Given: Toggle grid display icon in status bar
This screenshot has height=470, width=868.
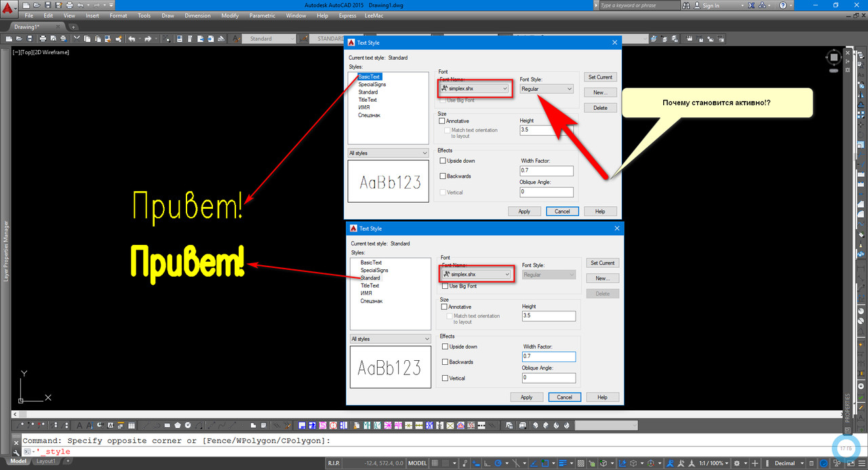Looking at the screenshot, I should tap(436, 463).
